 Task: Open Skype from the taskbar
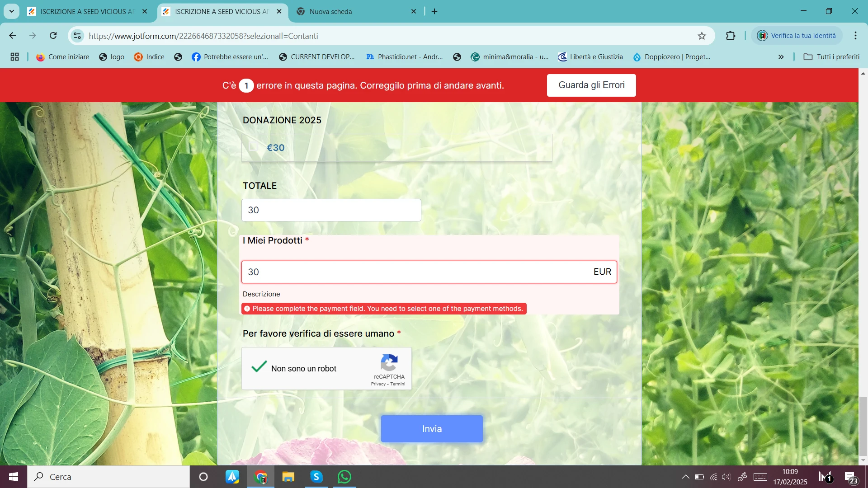pyautogui.click(x=316, y=477)
